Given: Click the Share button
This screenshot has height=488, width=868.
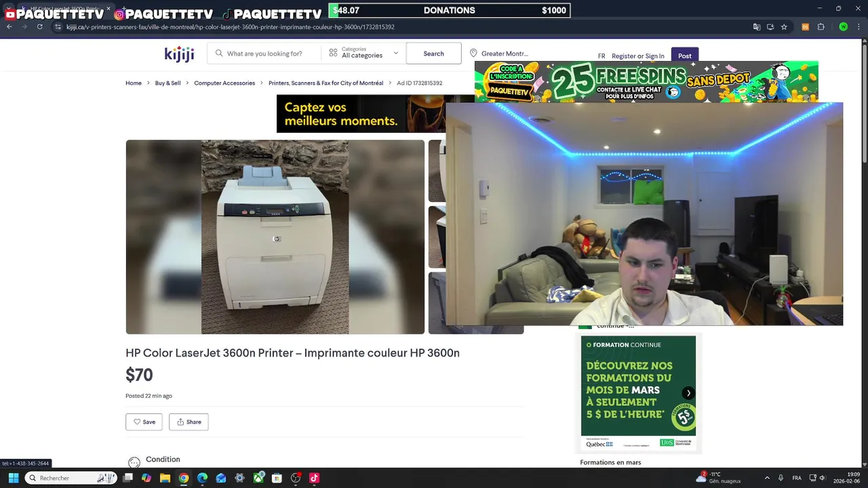Looking at the screenshot, I should (x=189, y=422).
